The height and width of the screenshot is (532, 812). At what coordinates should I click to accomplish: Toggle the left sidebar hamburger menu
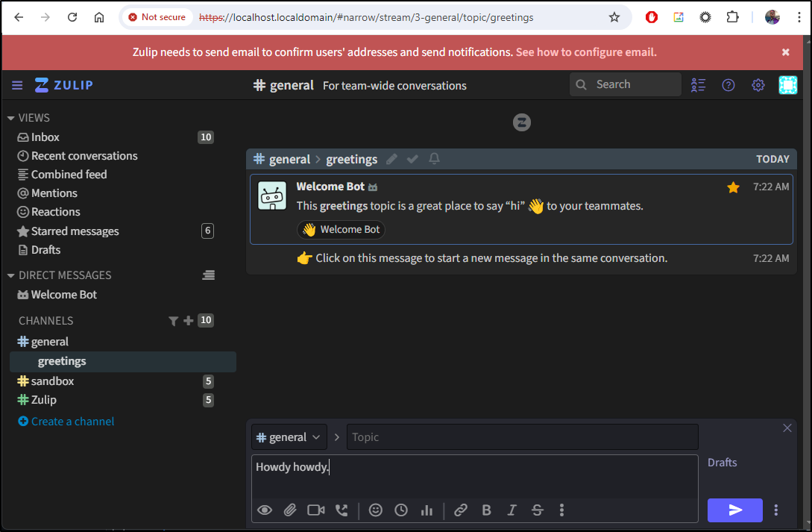(x=17, y=85)
